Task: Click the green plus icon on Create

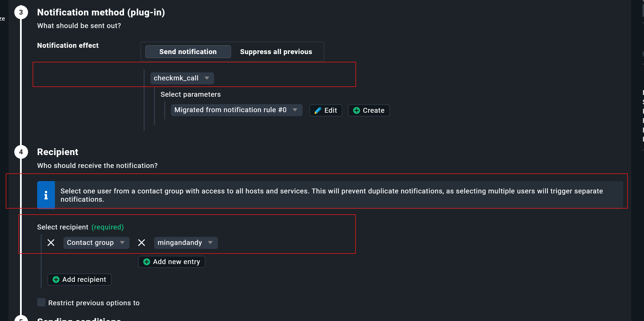Action: (356, 110)
